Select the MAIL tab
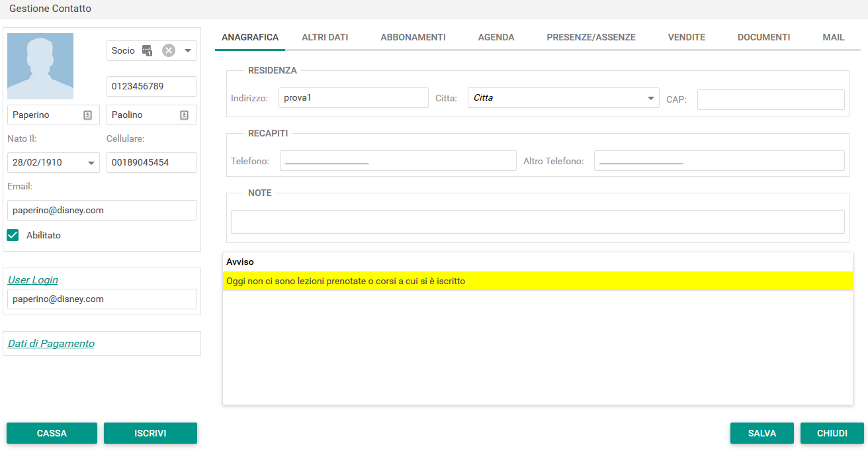 point(834,37)
